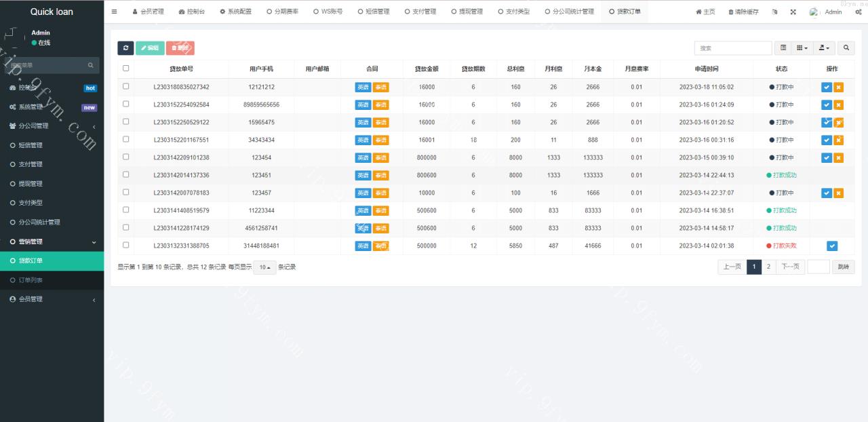Open the export dropdown near the search box
868x422 pixels.
[x=824, y=47]
